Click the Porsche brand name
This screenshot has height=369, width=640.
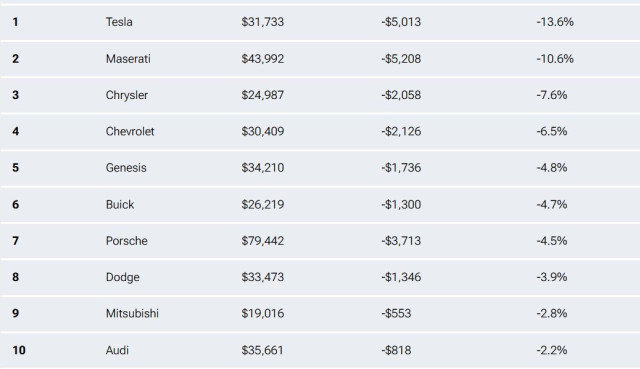pos(127,241)
